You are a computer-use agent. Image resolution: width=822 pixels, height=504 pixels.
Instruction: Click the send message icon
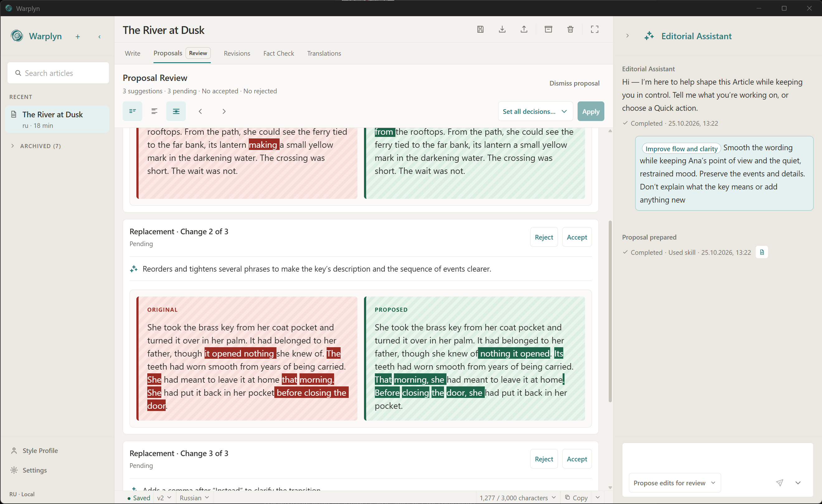(779, 483)
